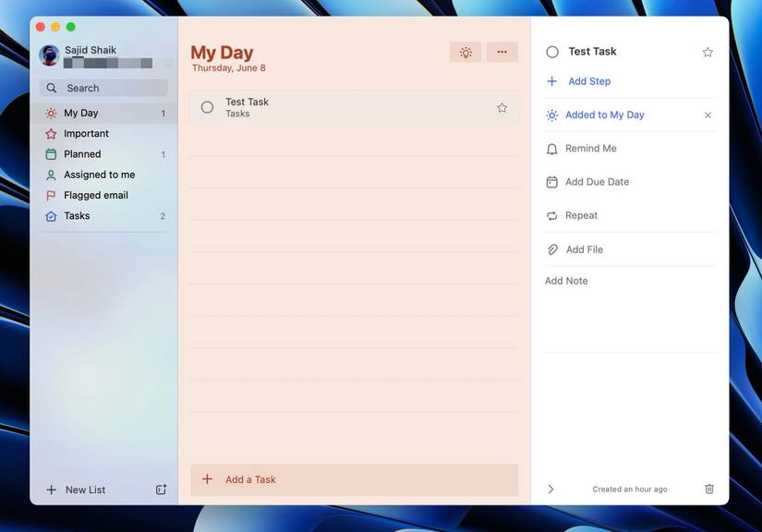Open the three-dots list options menu

coord(502,52)
